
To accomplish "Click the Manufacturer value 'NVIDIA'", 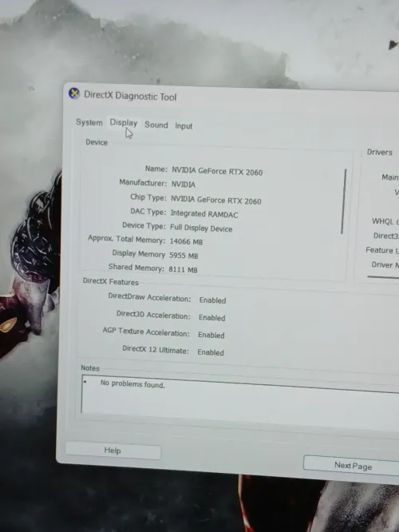I will click(x=183, y=185).
